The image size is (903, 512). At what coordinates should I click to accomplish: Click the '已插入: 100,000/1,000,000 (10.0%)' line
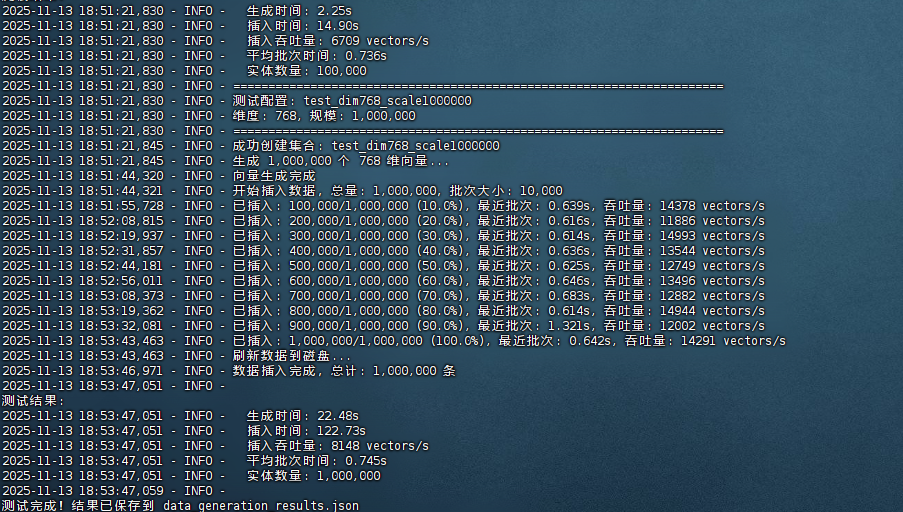point(384,206)
